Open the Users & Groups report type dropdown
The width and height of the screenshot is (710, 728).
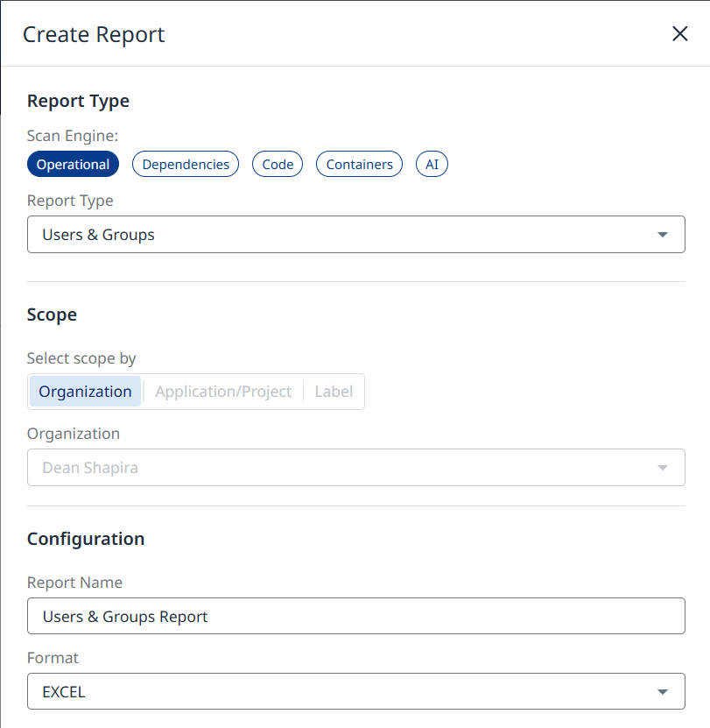341,235
